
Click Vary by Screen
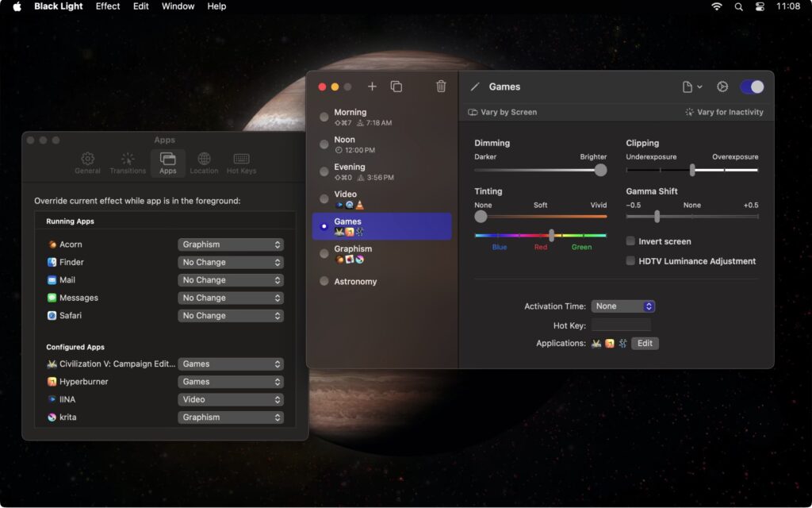(502, 112)
